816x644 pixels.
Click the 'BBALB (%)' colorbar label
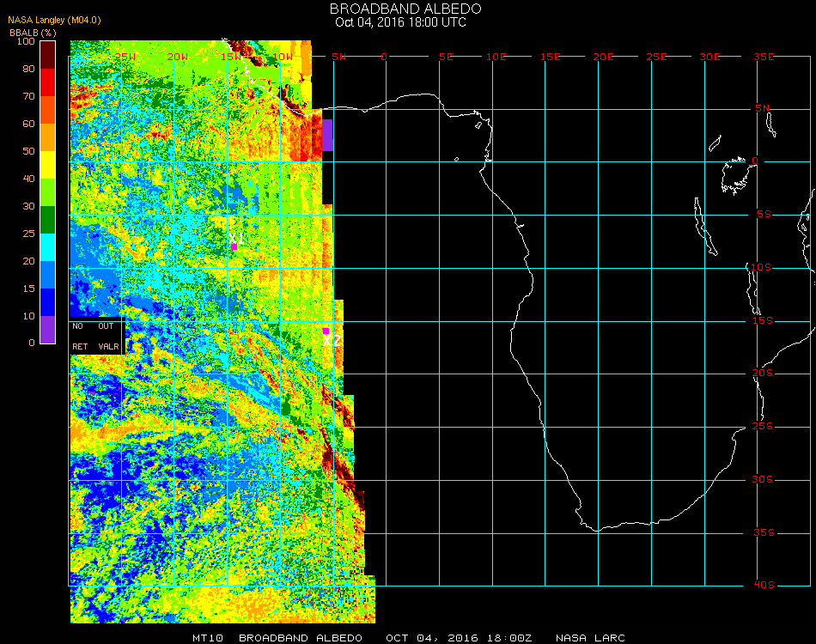pyautogui.click(x=33, y=33)
